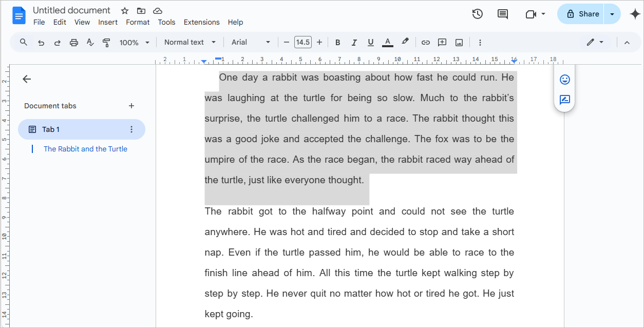Open the Normal text style dropdown
The height and width of the screenshot is (328, 644).
[x=190, y=43]
